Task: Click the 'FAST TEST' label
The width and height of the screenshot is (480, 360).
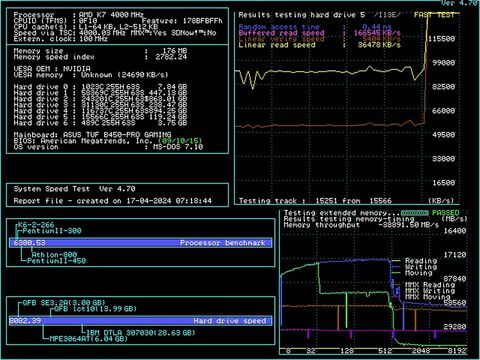Action: [434, 15]
